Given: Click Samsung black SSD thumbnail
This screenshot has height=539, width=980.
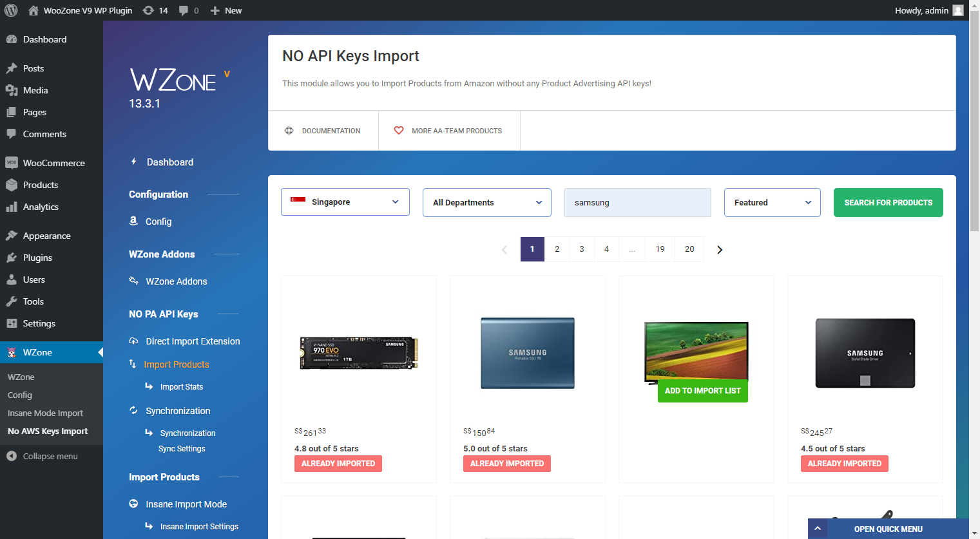Looking at the screenshot, I should tap(865, 353).
